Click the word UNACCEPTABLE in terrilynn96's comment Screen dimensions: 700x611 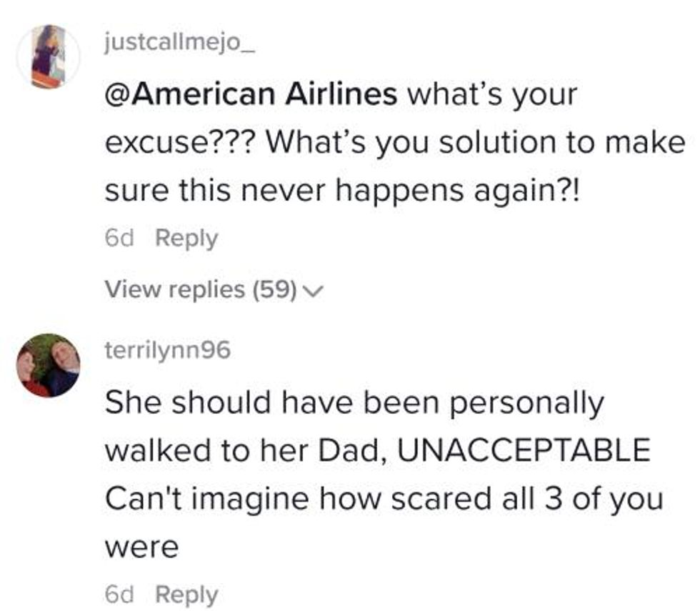click(522, 452)
